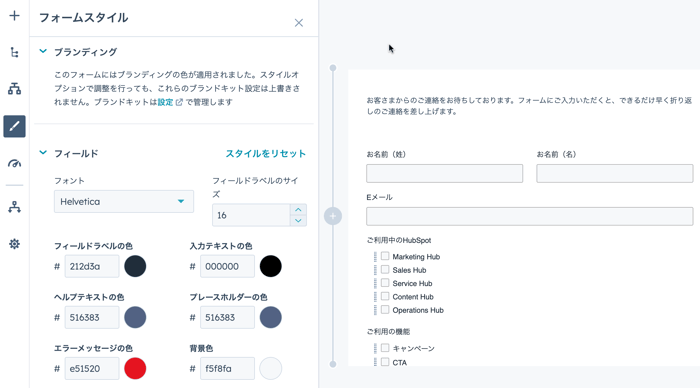Click the f5f8fa hex color field
The image size is (700, 388).
pos(227,368)
